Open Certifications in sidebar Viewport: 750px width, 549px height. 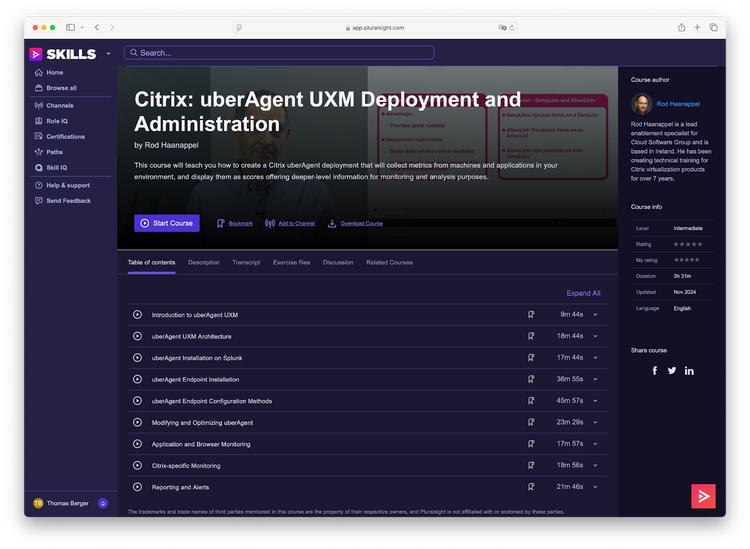[60, 136]
